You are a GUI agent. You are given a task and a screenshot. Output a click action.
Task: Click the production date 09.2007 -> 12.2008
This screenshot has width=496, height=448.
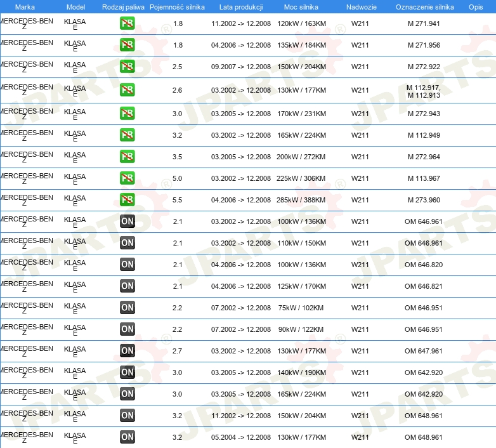240,67
